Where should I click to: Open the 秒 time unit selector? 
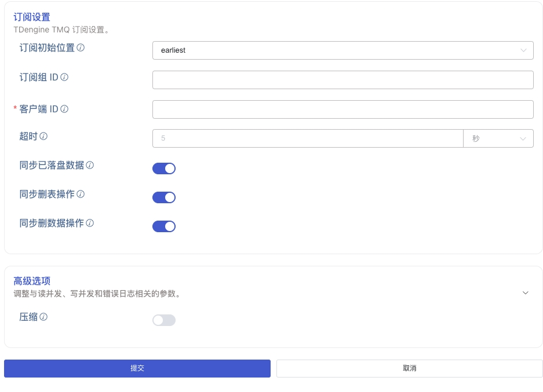click(x=498, y=138)
